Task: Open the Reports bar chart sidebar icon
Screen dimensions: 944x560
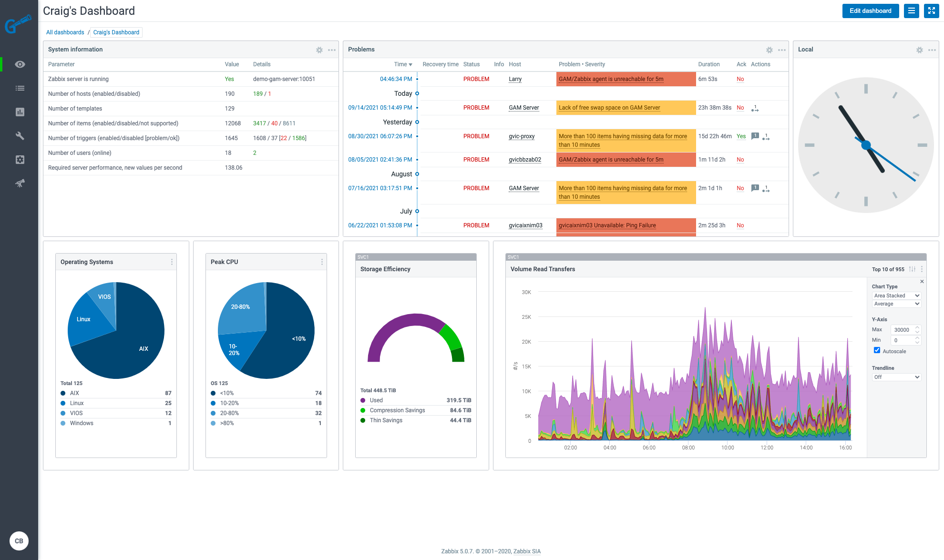Action: tap(20, 112)
